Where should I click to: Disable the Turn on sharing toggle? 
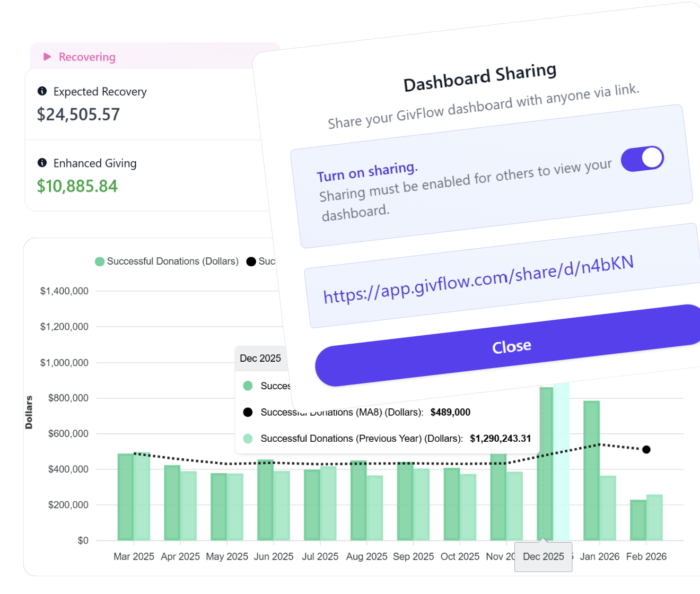point(642,158)
